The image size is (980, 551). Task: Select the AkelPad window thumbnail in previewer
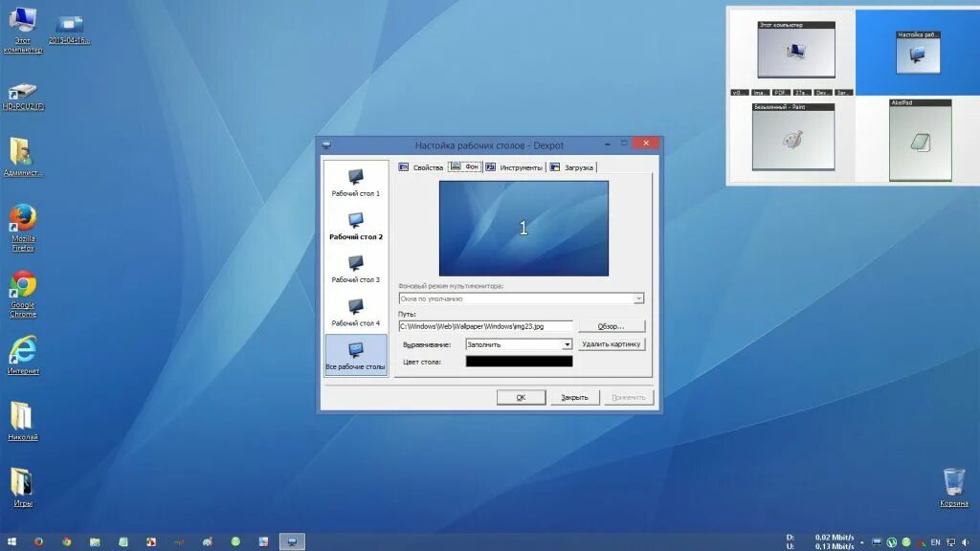point(921,140)
